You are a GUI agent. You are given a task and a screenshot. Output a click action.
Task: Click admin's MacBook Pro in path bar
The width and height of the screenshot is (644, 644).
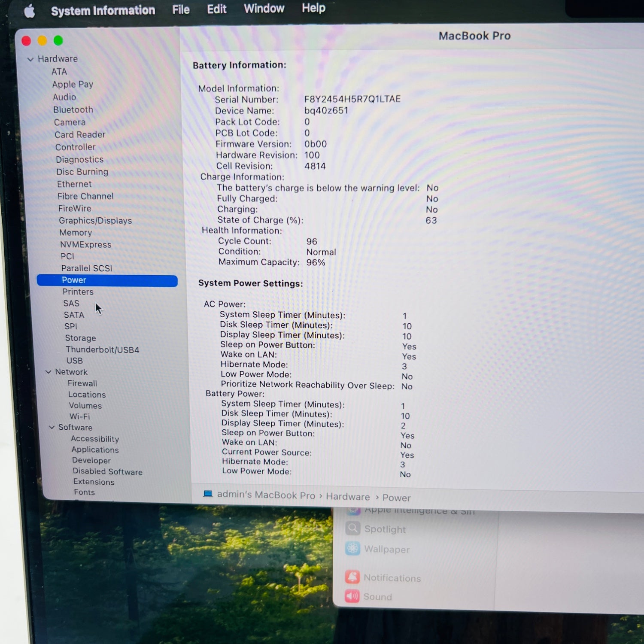pos(266,495)
